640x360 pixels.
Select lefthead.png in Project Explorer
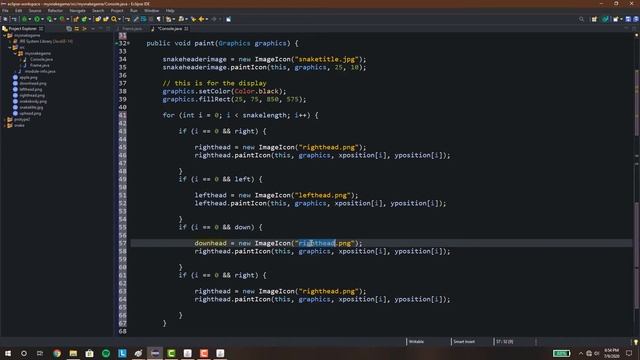(31, 89)
